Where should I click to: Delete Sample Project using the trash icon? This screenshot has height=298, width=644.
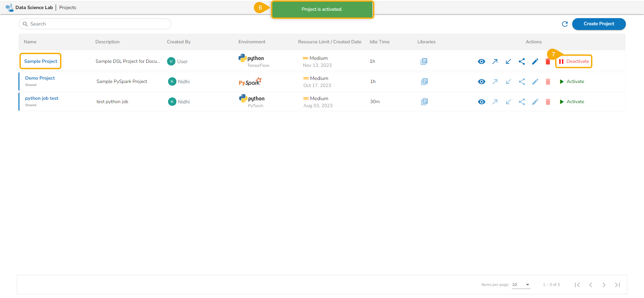548,62
